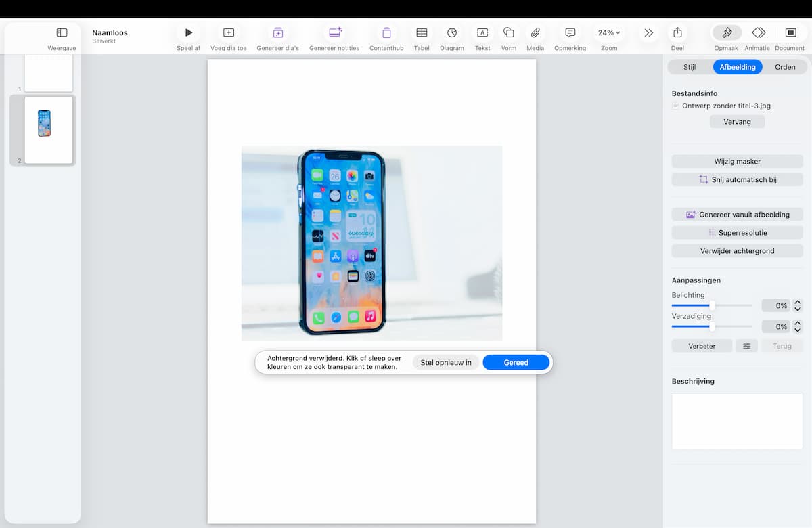Click the Verbeter button
The height and width of the screenshot is (528, 812).
(x=702, y=346)
